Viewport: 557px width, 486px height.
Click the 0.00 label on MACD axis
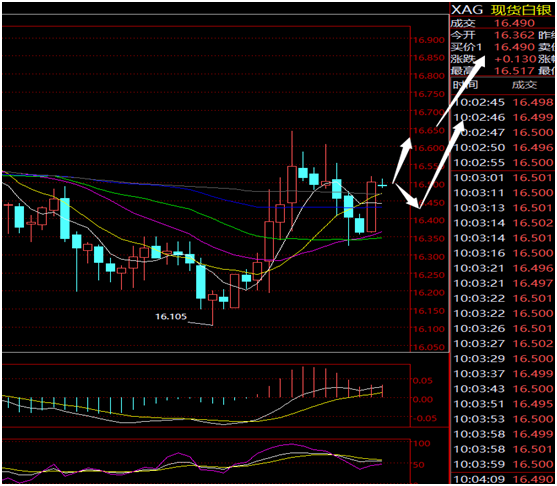click(x=423, y=399)
